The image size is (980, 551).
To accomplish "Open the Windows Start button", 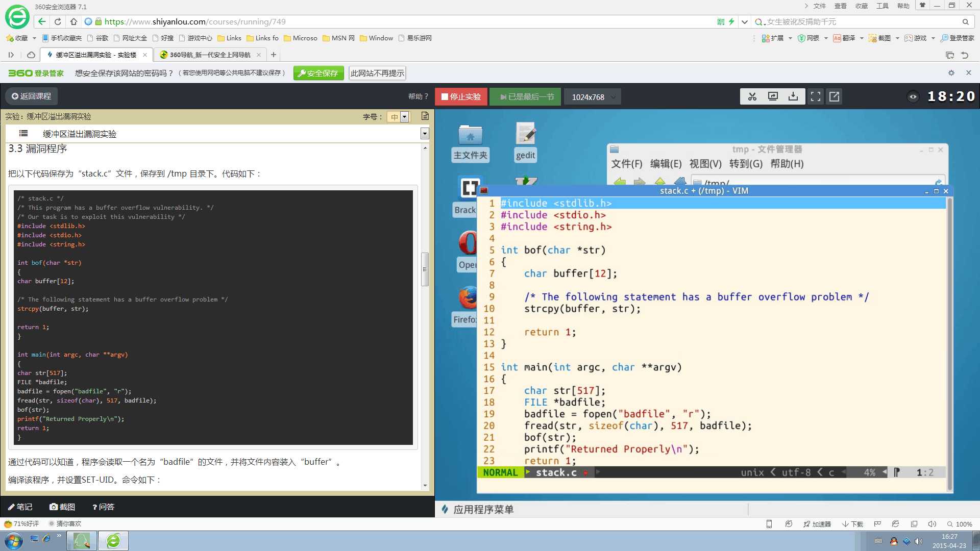I will click(13, 541).
